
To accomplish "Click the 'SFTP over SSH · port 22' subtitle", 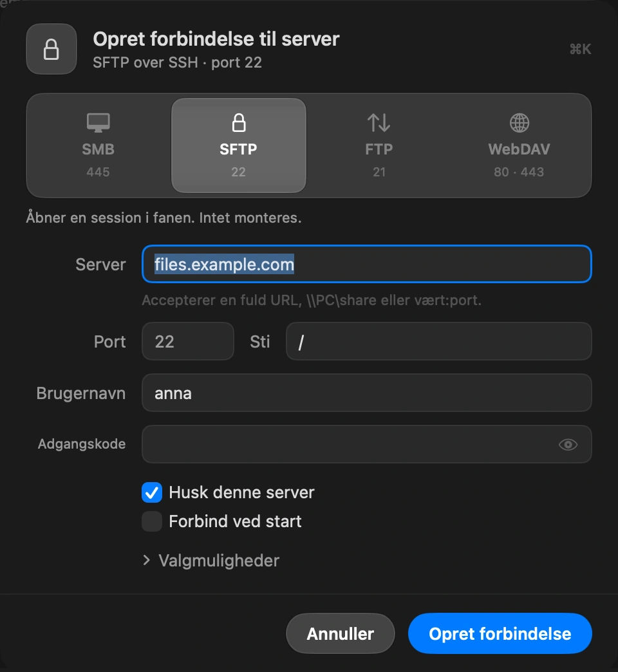I will click(178, 62).
